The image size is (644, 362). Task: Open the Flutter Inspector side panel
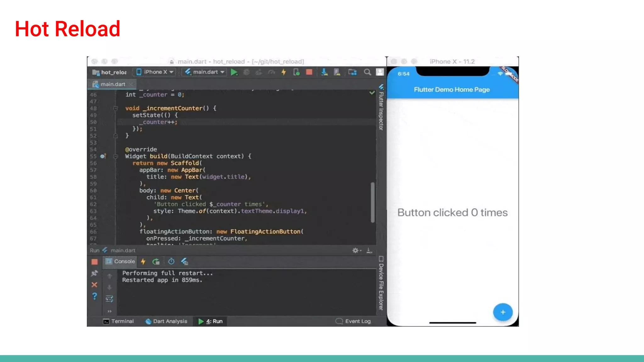coord(381,108)
